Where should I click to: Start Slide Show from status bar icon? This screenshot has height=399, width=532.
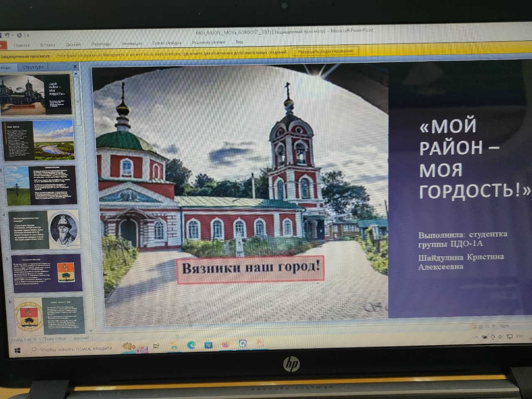point(493,327)
